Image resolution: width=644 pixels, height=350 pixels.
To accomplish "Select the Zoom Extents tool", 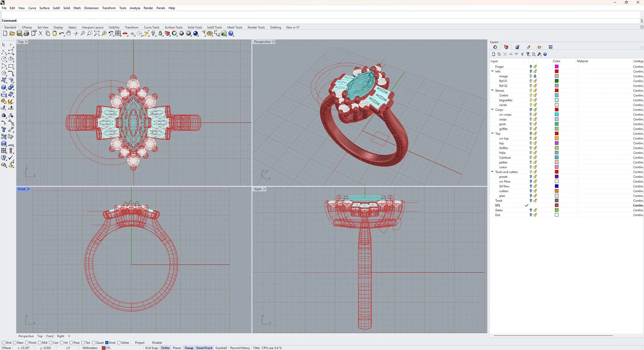I will (x=97, y=34).
